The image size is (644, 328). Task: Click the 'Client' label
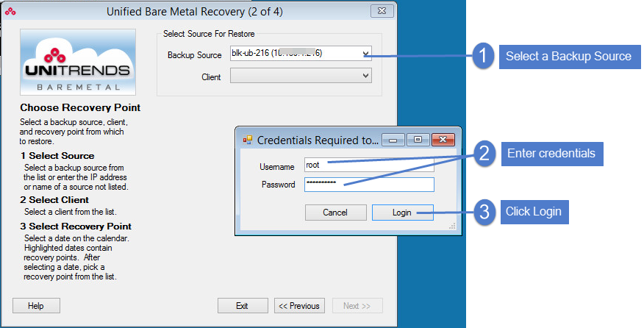(211, 77)
